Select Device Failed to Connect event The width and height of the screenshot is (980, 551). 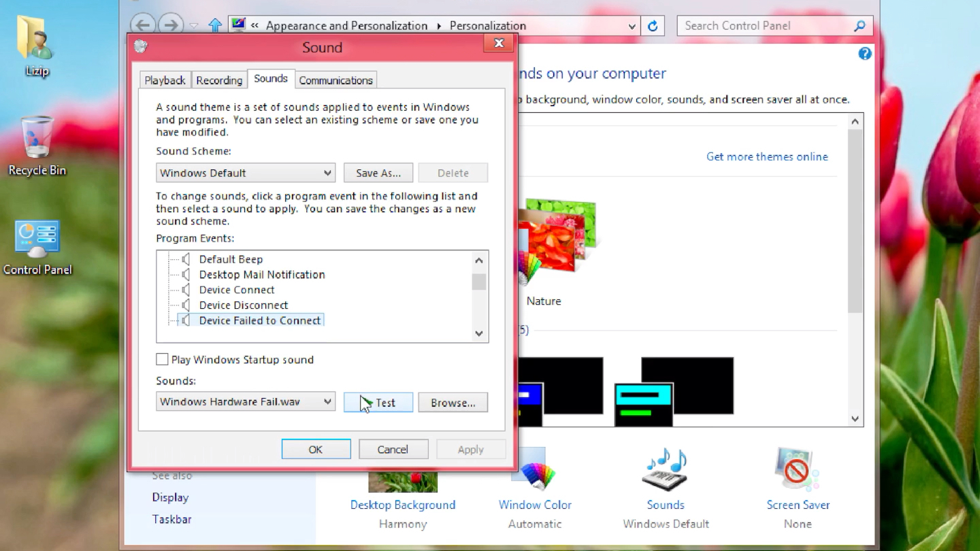coord(260,320)
